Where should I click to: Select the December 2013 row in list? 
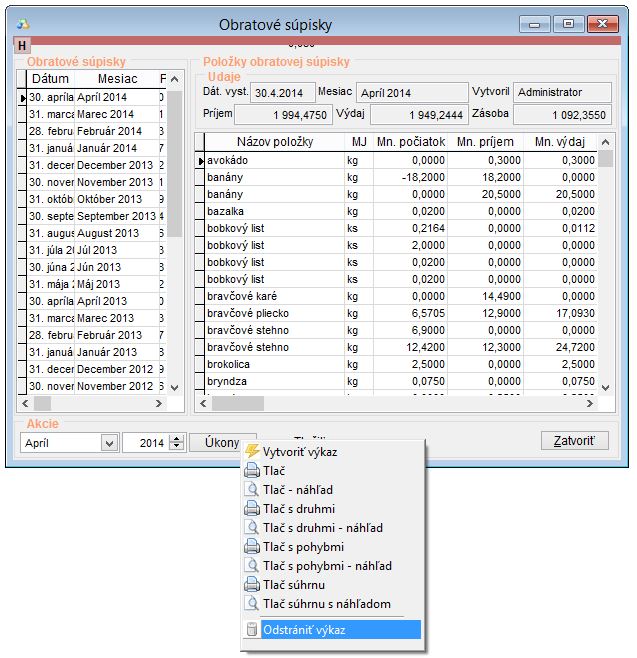coord(114,165)
